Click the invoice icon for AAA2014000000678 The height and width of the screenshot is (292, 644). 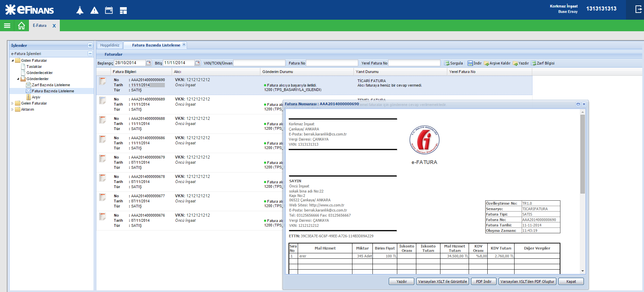pos(102,178)
